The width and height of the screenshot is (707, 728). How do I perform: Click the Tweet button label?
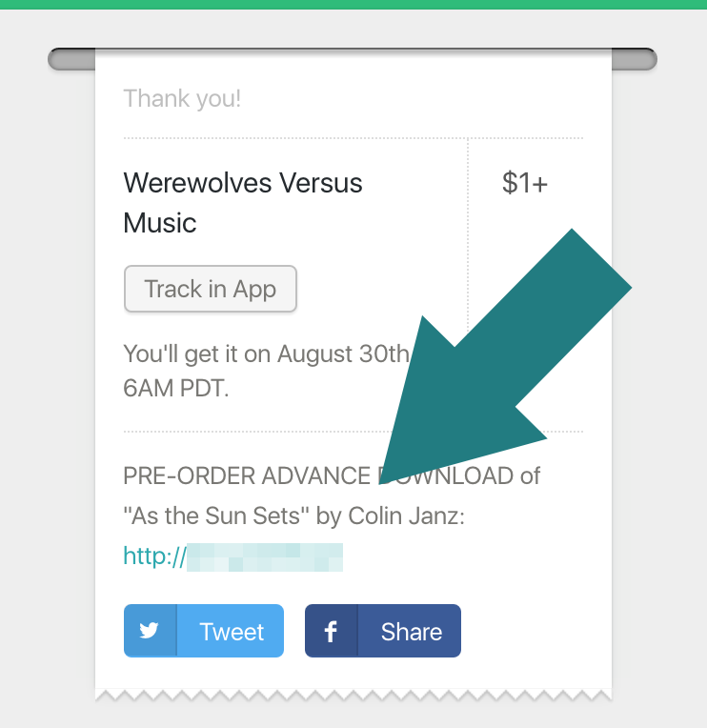click(232, 632)
